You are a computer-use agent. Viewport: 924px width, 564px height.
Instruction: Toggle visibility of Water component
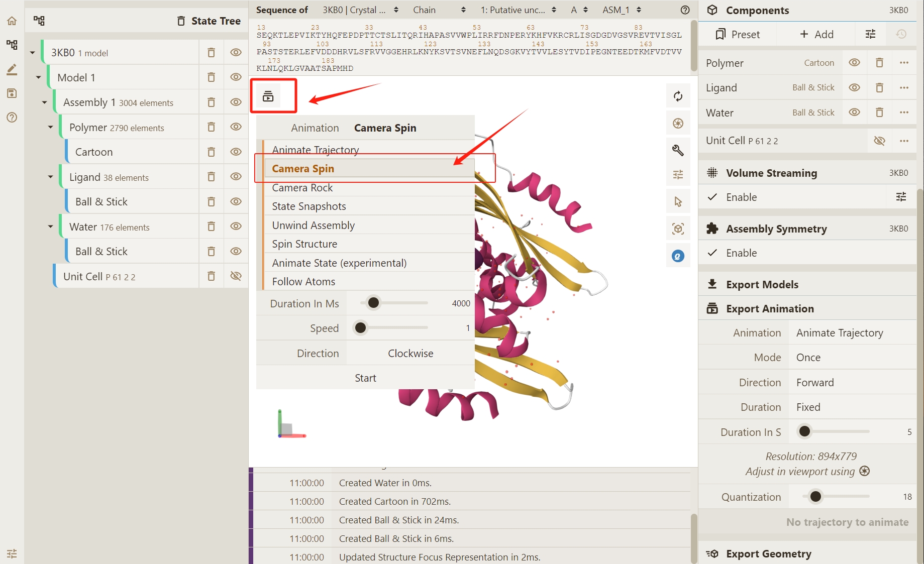[854, 112]
